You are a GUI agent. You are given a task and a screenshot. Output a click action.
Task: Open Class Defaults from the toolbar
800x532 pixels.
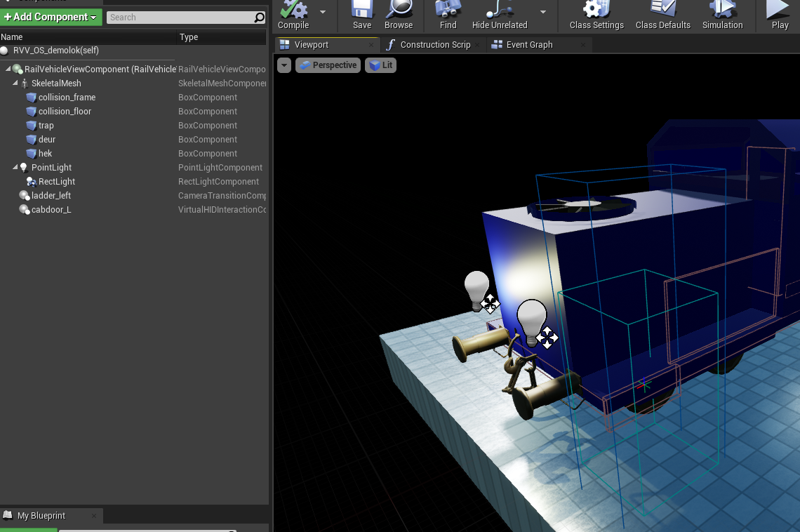pos(662,10)
